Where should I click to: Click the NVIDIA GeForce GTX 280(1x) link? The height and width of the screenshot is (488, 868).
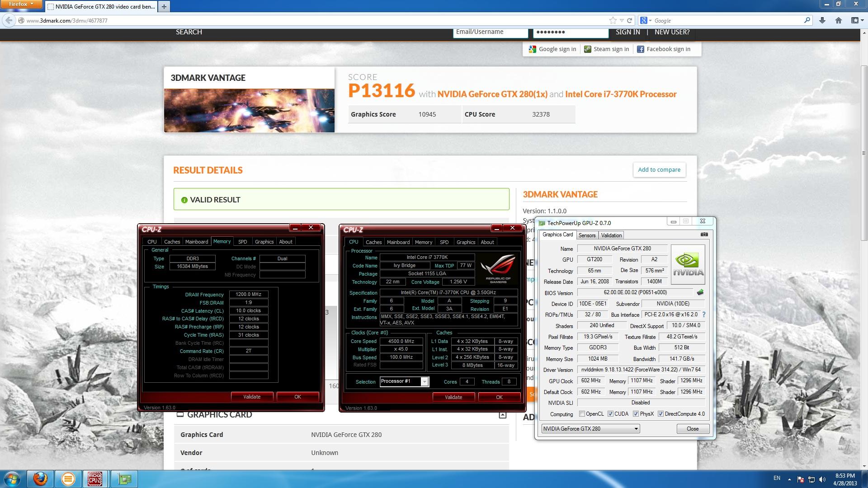[492, 94]
